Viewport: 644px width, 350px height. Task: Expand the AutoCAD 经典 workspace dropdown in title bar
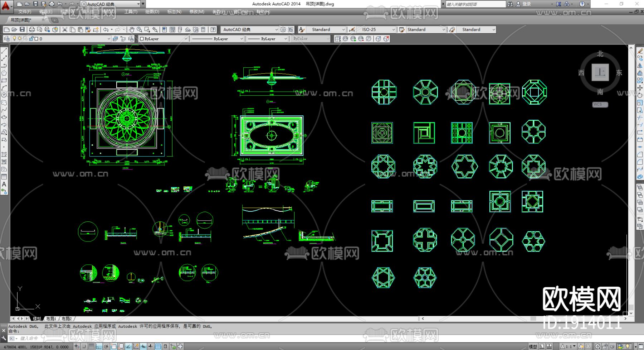tap(138, 4)
